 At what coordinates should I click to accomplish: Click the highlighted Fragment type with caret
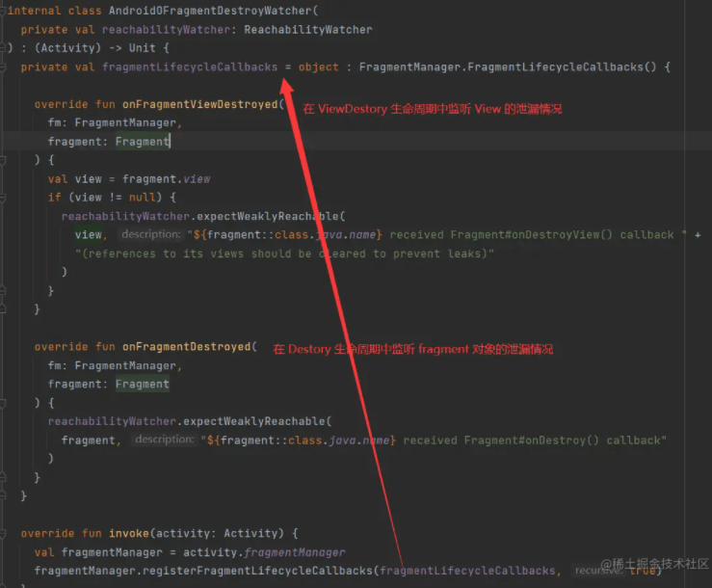click(142, 142)
